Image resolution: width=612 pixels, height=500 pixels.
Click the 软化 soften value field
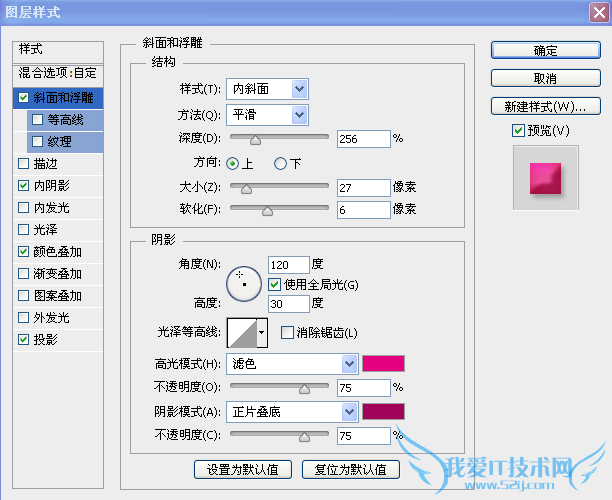364,210
